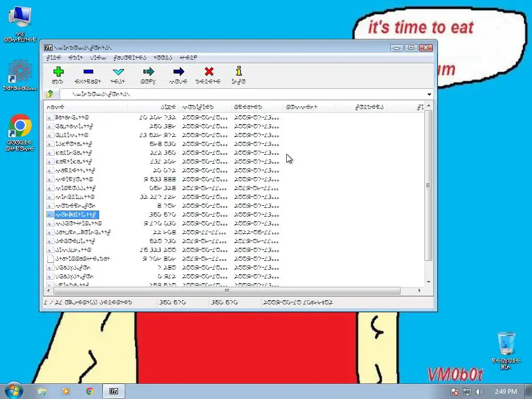Open Windows Explorer from the taskbar

(42, 392)
